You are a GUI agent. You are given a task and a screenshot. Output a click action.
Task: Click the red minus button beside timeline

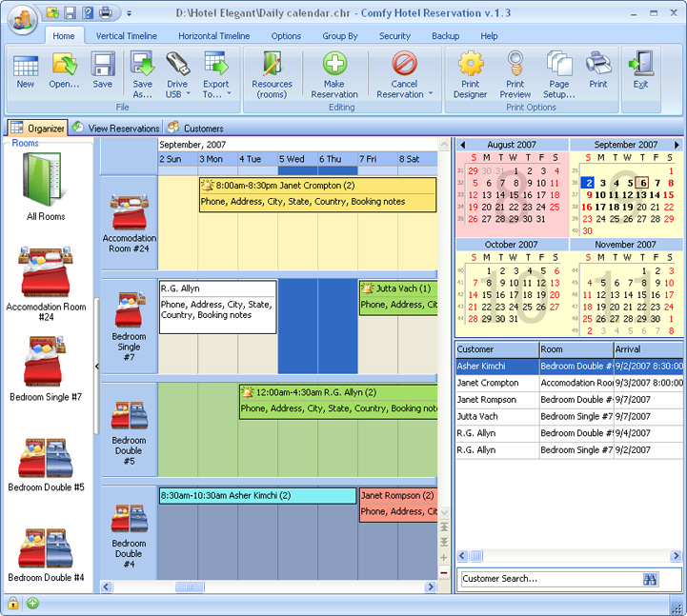click(x=444, y=571)
